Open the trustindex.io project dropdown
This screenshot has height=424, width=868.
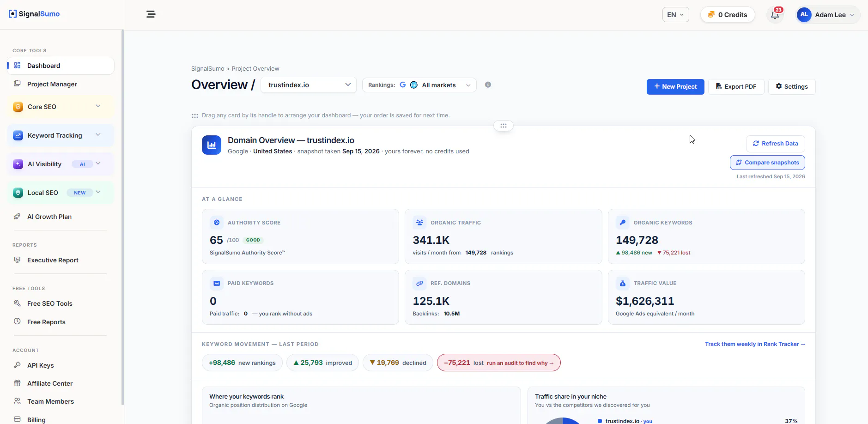(309, 85)
